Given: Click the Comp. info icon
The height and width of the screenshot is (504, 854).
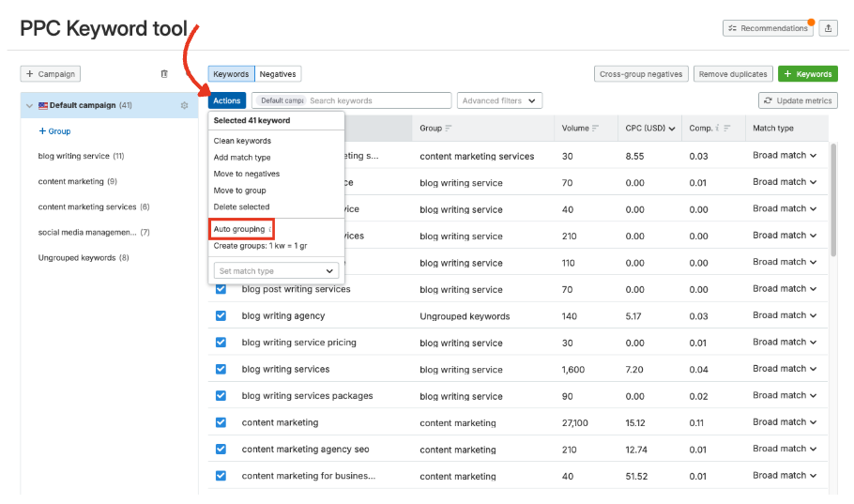Looking at the screenshot, I should tap(718, 129).
